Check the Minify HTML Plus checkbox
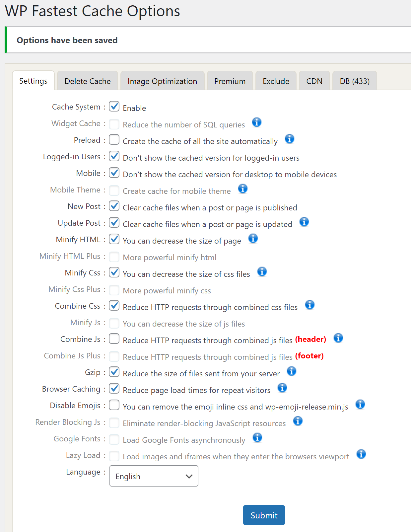 point(114,257)
